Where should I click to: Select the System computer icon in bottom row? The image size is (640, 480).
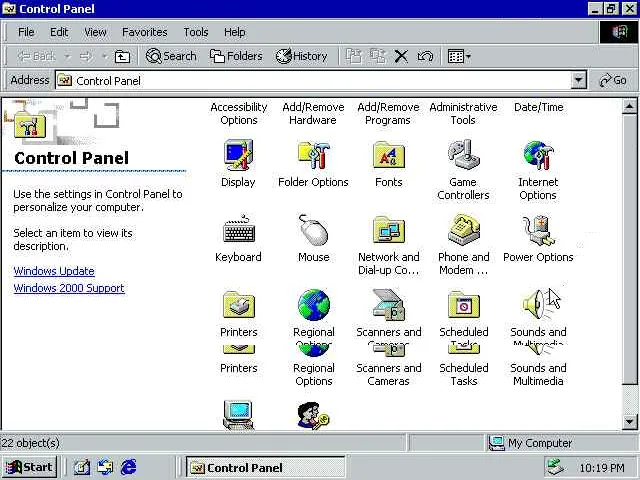[238, 415]
